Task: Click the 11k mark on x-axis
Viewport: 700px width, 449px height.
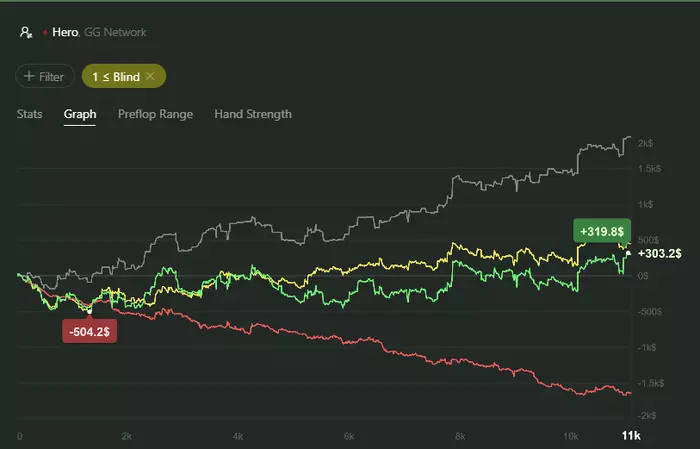Action: (630, 437)
